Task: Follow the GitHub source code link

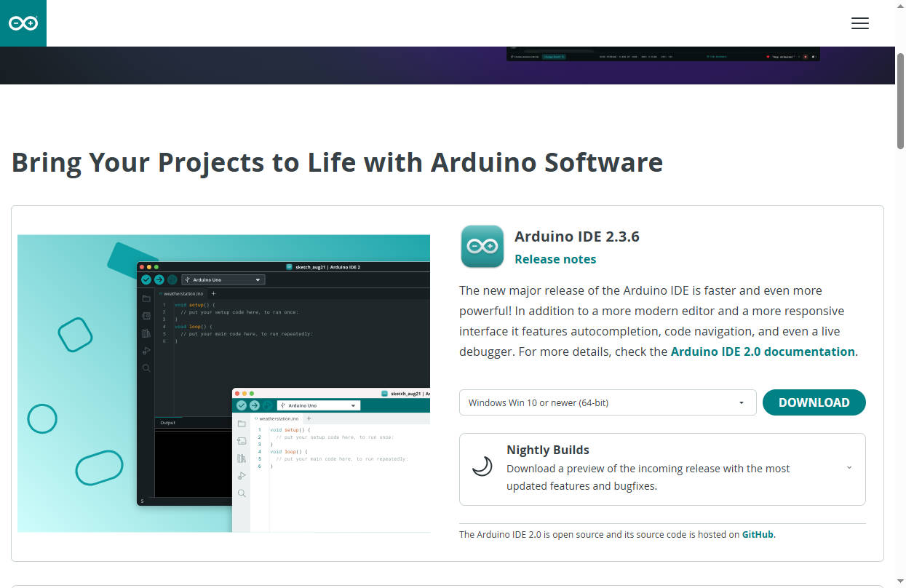Action: (758, 534)
